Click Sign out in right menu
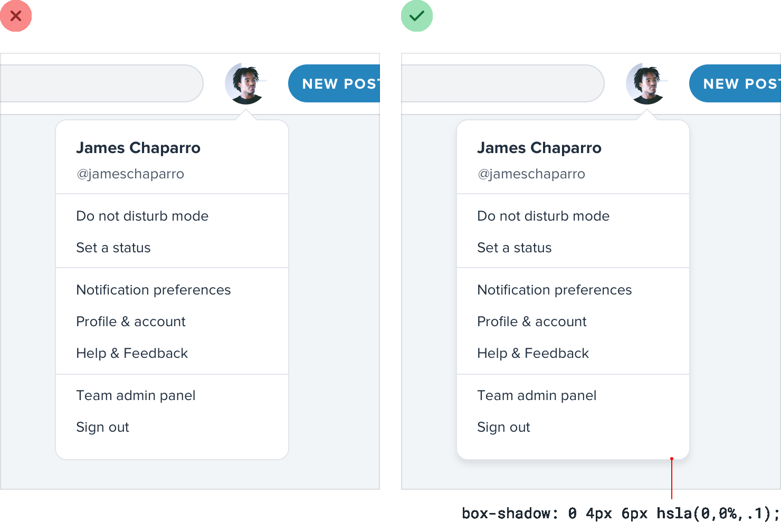Image resolution: width=781 pixels, height=532 pixels. click(x=503, y=427)
